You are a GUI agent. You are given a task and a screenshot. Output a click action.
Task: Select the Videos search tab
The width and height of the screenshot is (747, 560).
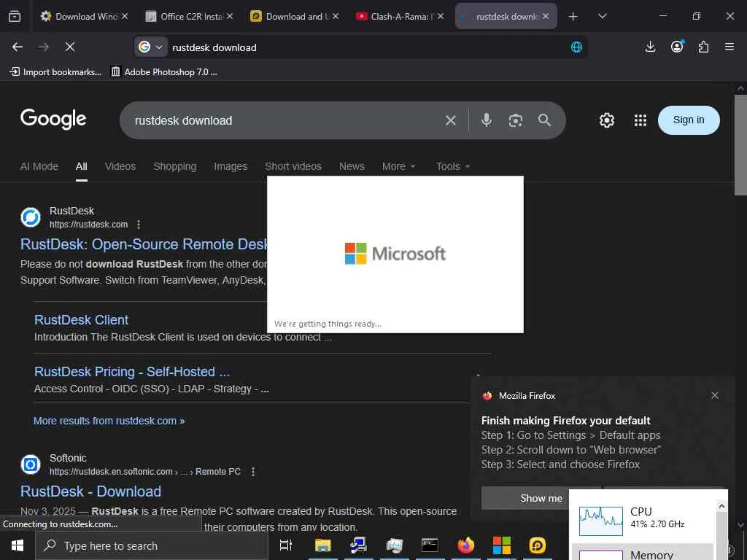pyautogui.click(x=120, y=166)
